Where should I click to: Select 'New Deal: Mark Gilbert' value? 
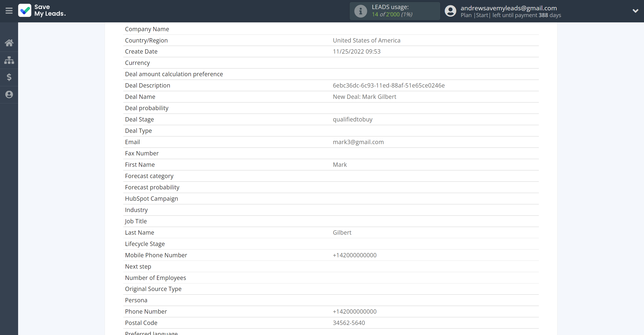(365, 97)
